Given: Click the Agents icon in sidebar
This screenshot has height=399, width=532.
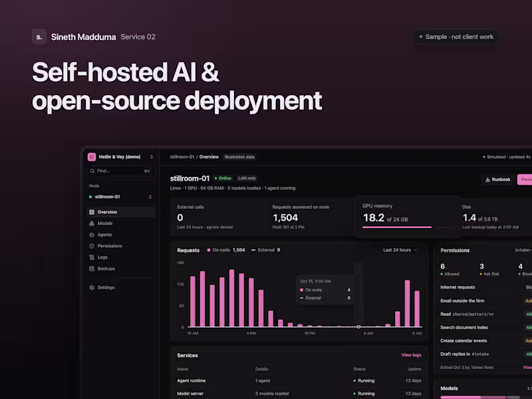Looking at the screenshot, I should (92, 235).
